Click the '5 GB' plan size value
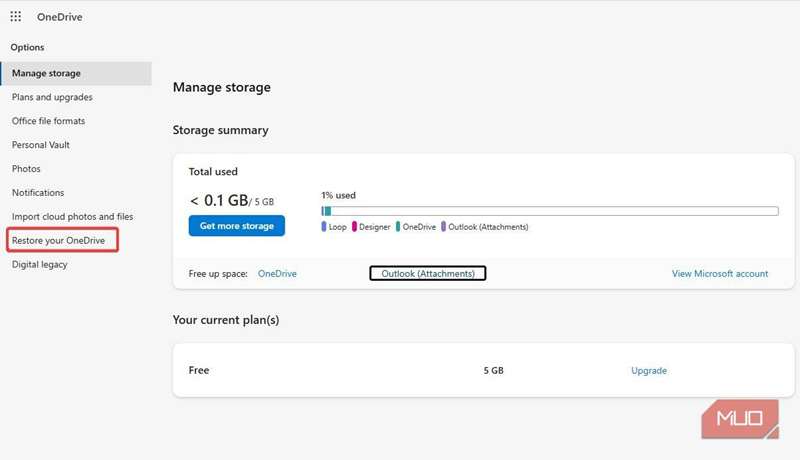The image size is (800, 460). [x=493, y=371]
